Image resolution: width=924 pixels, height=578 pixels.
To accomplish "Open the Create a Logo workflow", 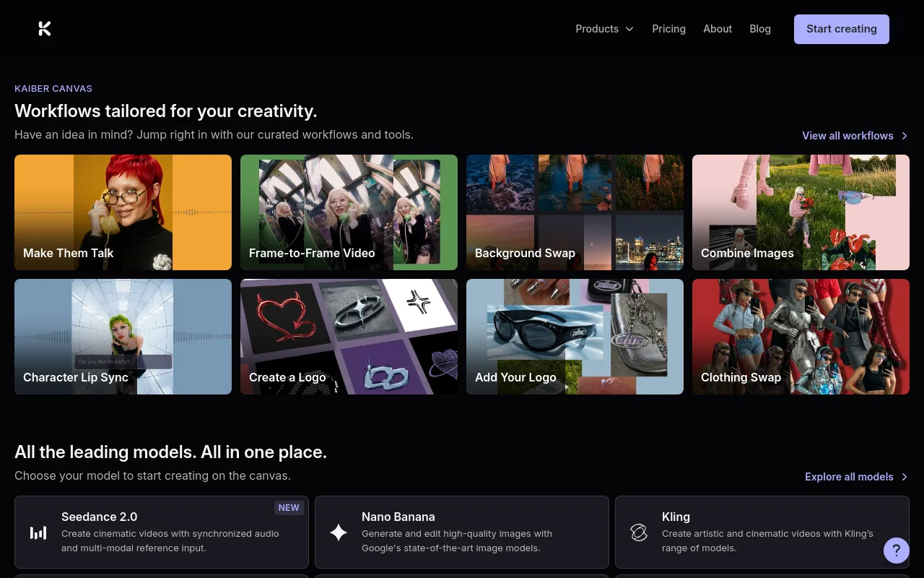I will point(349,337).
